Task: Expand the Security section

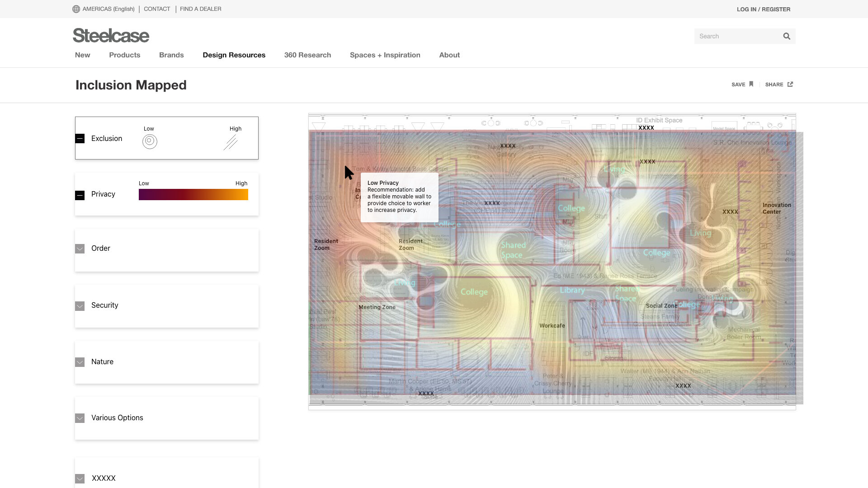Action: 80,306
